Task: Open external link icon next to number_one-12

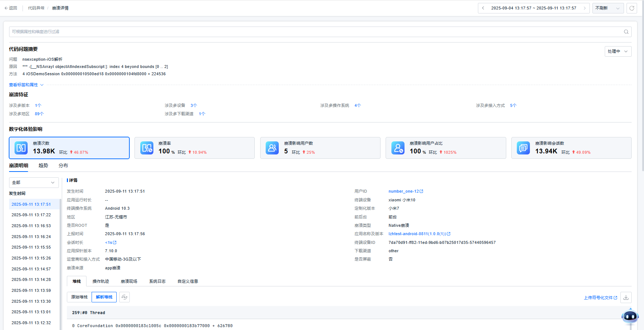Action: click(x=422, y=191)
